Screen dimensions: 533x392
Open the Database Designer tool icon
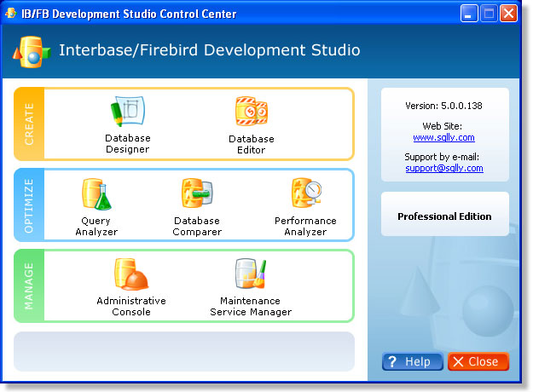pyautogui.click(x=128, y=111)
